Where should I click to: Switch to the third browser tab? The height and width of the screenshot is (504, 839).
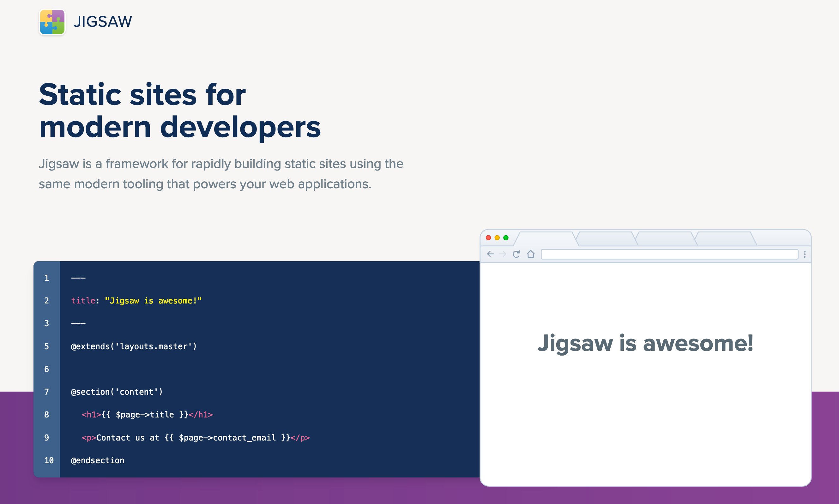click(x=666, y=239)
